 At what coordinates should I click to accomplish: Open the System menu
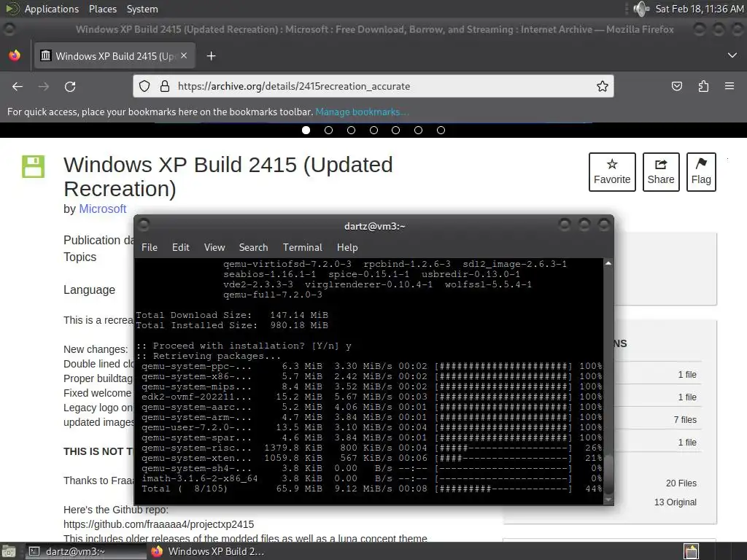[142, 9]
